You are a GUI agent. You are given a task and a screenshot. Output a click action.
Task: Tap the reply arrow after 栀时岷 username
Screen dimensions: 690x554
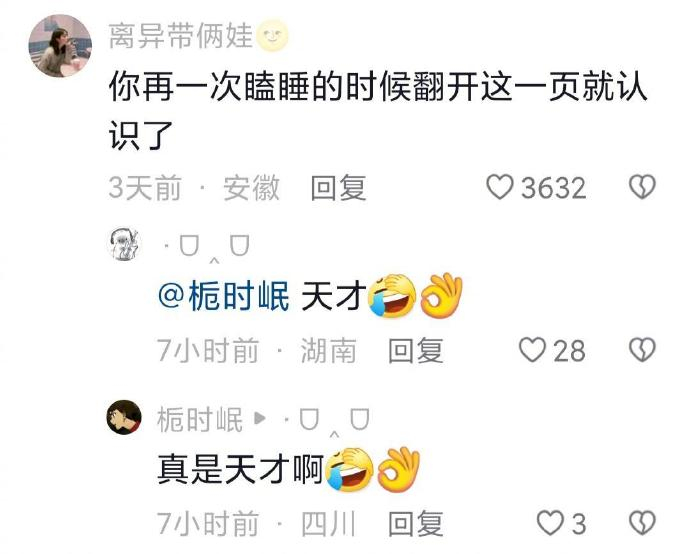pos(260,418)
